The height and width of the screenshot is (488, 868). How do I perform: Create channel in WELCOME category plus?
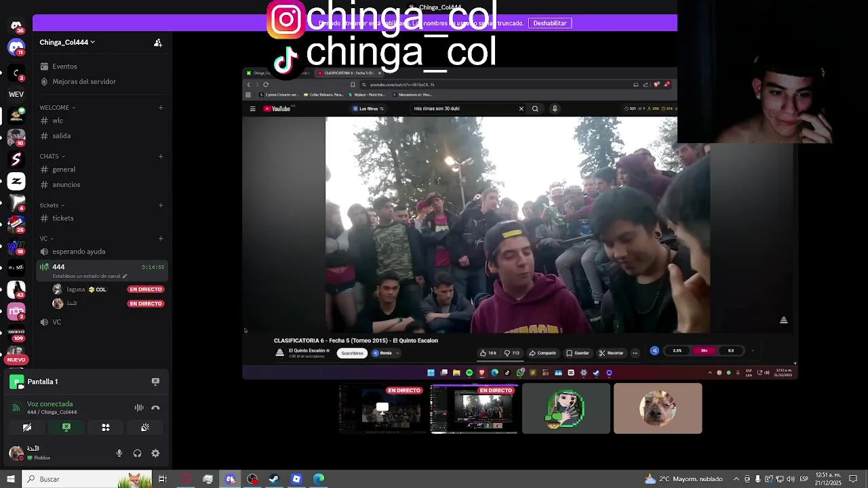161,108
